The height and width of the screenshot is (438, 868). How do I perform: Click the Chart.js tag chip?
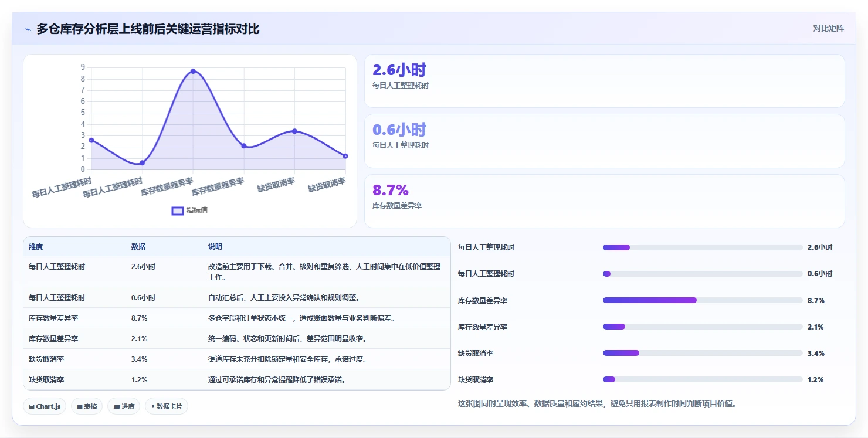pos(45,406)
